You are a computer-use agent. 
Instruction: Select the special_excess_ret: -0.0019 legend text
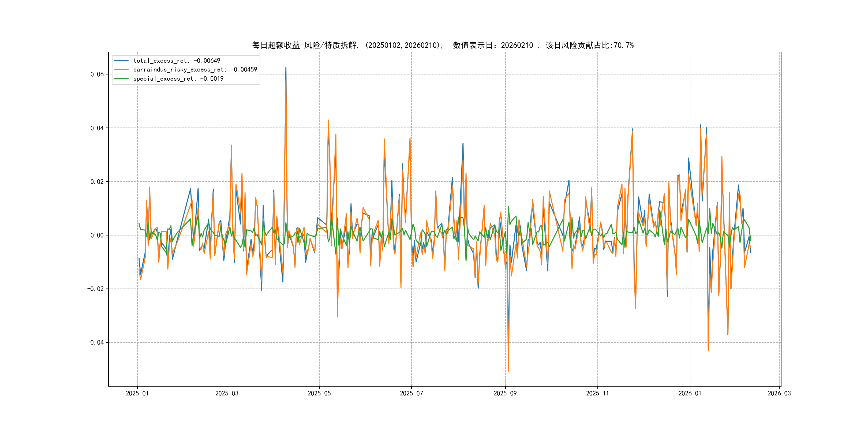pyautogui.click(x=178, y=78)
